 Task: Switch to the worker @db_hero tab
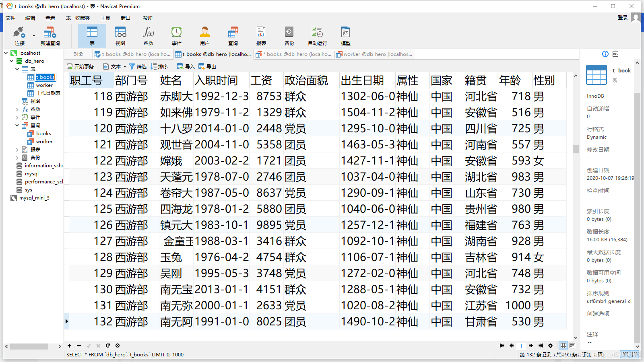(374, 54)
